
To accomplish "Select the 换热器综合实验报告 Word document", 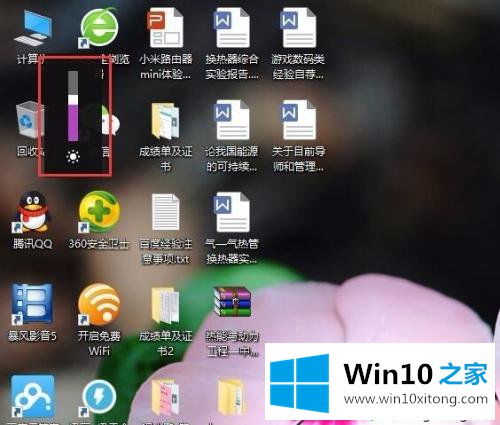I will (232, 28).
